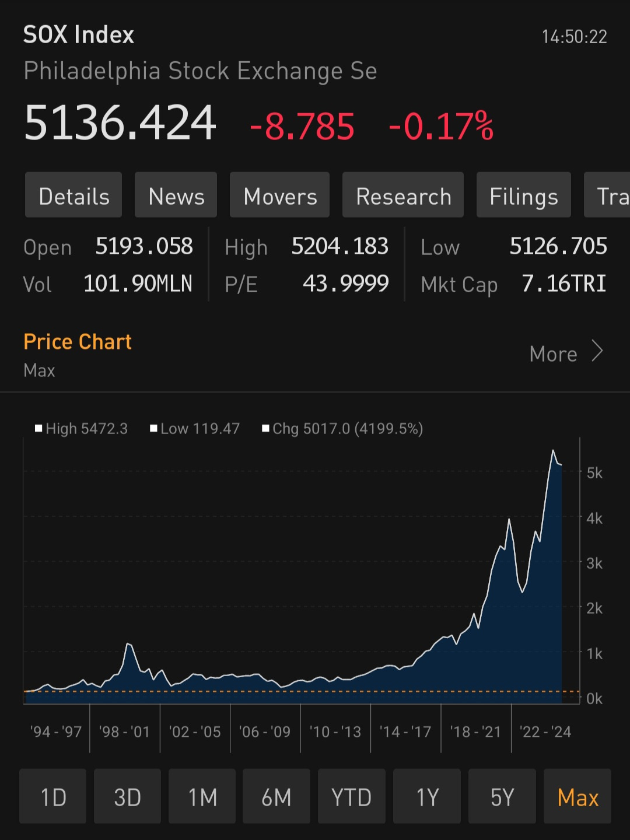Select the 1M chart range
630x840 pixels.
point(202,796)
